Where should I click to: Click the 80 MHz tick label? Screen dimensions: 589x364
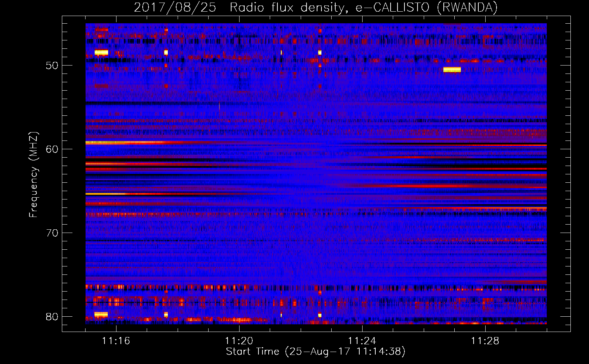pos(52,317)
